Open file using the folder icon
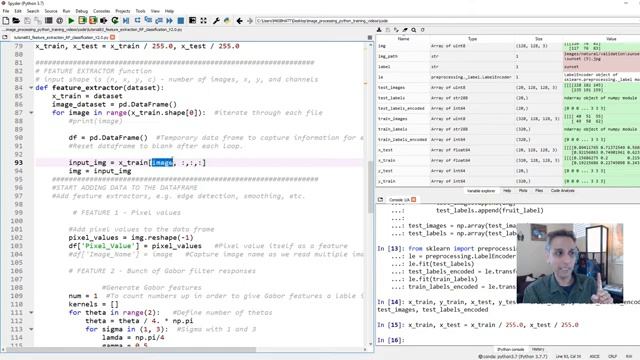Screen dimensions: 640x360 [16, 20]
